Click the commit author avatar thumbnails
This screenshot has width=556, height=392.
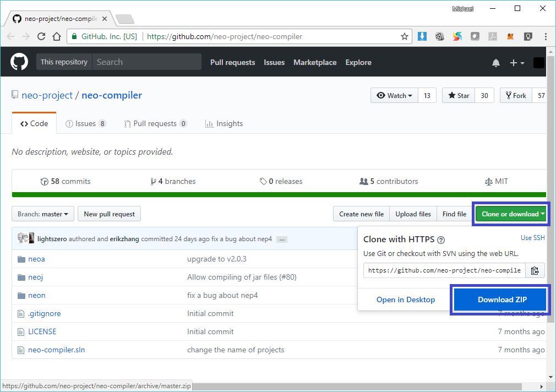coord(26,238)
